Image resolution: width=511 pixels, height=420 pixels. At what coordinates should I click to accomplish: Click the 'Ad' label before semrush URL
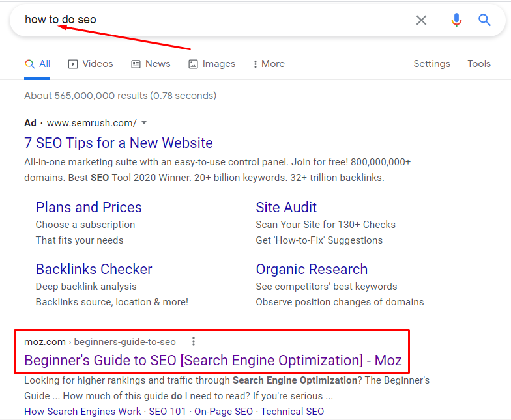30,123
